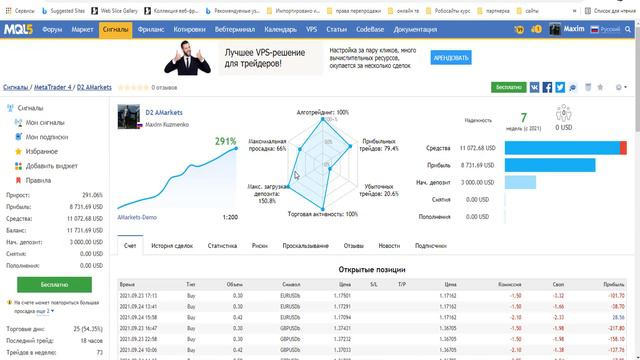Open Статьи in the top navigation

pyautogui.click(x=336, y=29)
